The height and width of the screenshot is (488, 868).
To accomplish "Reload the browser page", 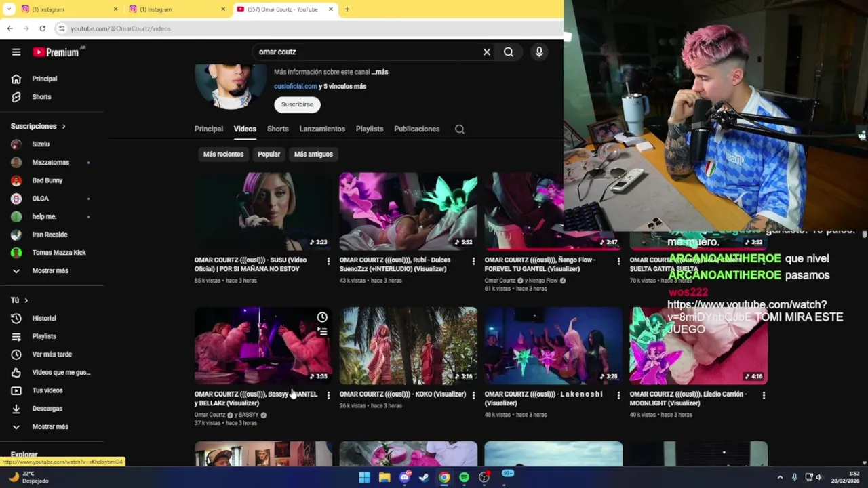I will point(42,28).
